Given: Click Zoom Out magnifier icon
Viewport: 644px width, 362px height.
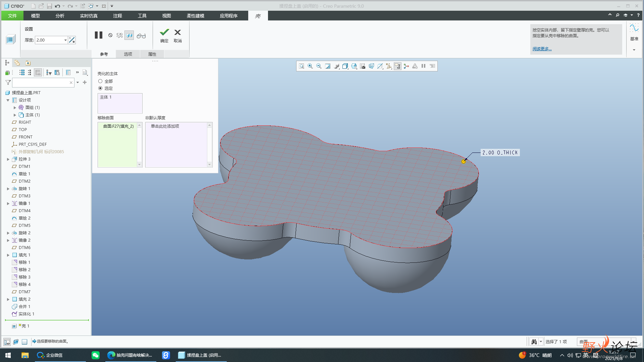Looking at the screenshot, I should (319, 66).
